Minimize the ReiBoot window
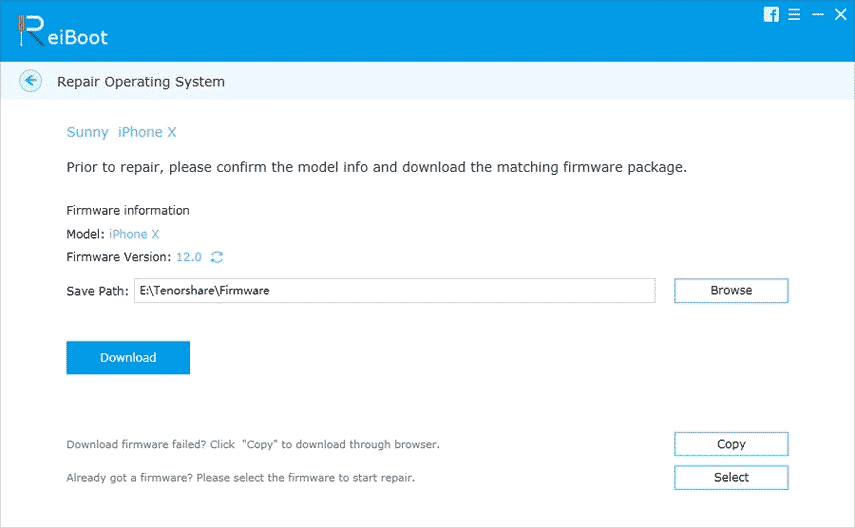 coord(817,14)
